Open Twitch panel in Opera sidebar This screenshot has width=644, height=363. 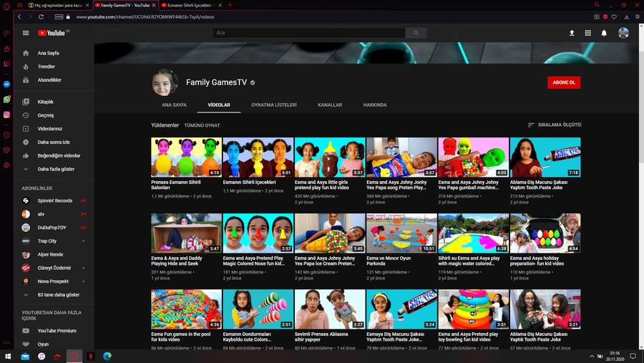click(x=6, y=64)
